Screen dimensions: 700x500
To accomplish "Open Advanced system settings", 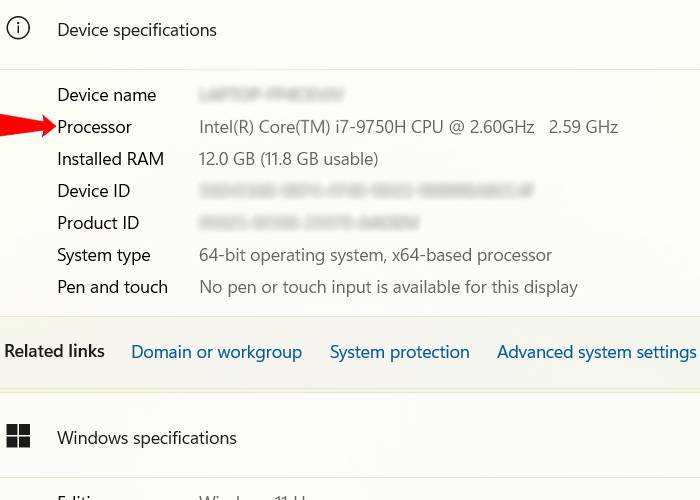I will click(x=596, y=352).
